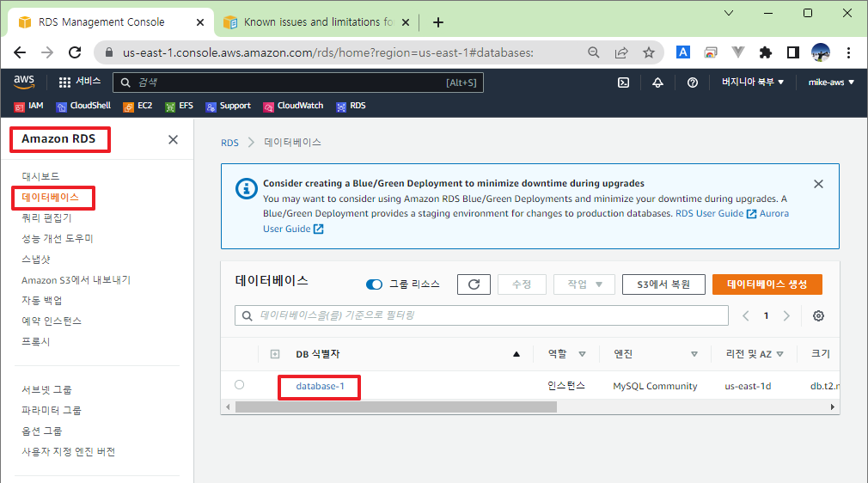Open EC2 shortcut in favorites bar
This screenshot has height=483, width=868.
[x=138, y=106]
